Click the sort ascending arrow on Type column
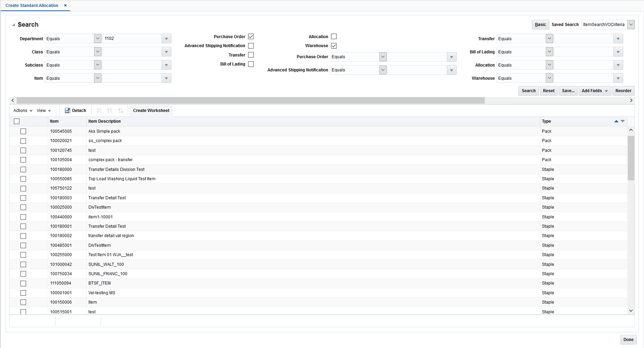The image size is (644, 348). (x=616, y=121)
